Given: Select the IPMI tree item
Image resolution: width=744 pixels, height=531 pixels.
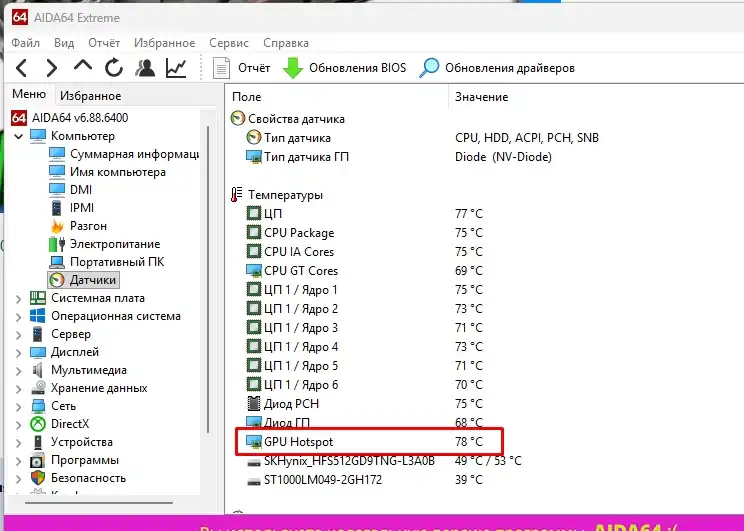Looking at the screenshot, I should click(x=72, y=208).
